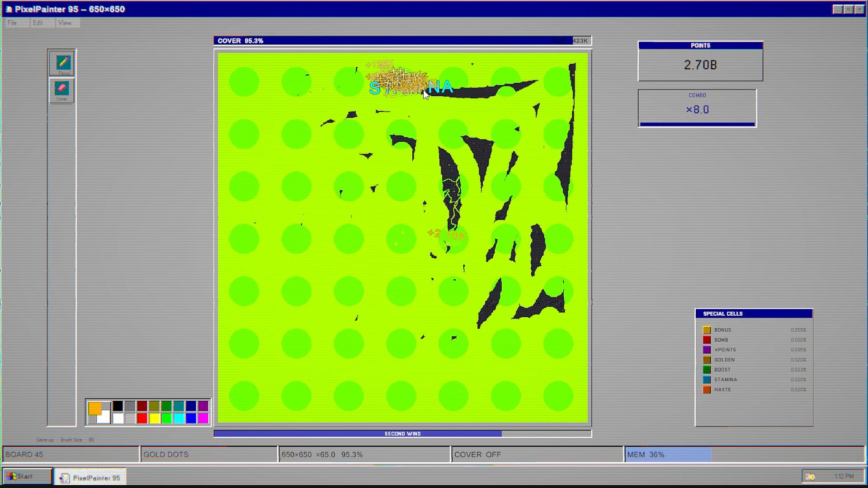Click the system tray icon beside the clock
This screenshot has width=868, height=488.
[x=810, y=476]
